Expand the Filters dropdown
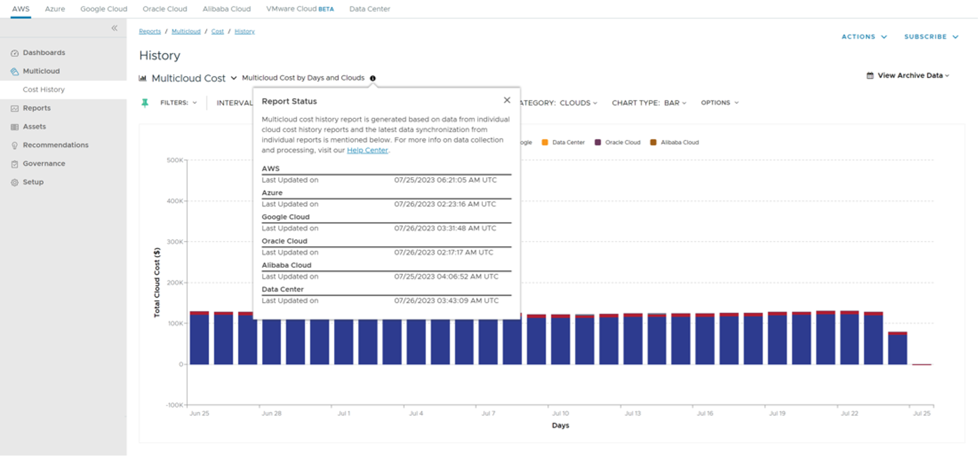980x457 pixels. (178, 103)
